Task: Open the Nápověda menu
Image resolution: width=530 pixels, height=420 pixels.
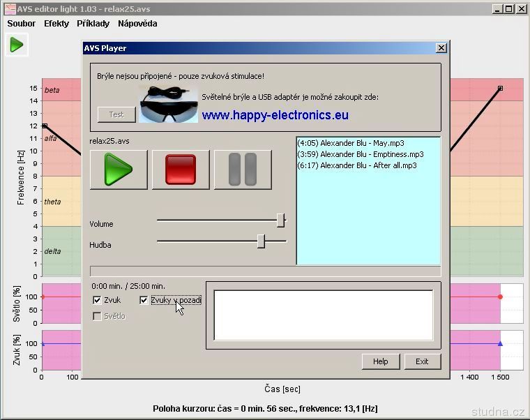Action: (x=137, y=24)
